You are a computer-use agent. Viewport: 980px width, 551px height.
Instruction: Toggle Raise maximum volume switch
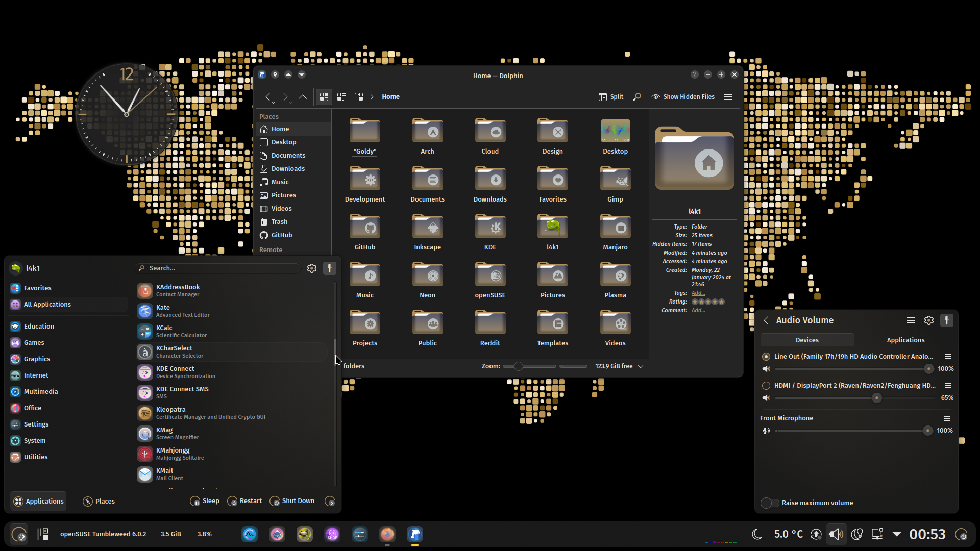pyautogui.click(x=770, y=503)
